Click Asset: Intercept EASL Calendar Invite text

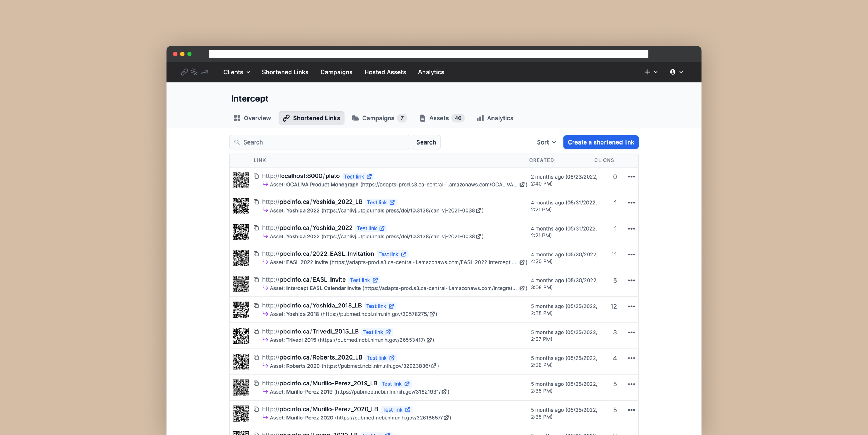click(315, 288)
